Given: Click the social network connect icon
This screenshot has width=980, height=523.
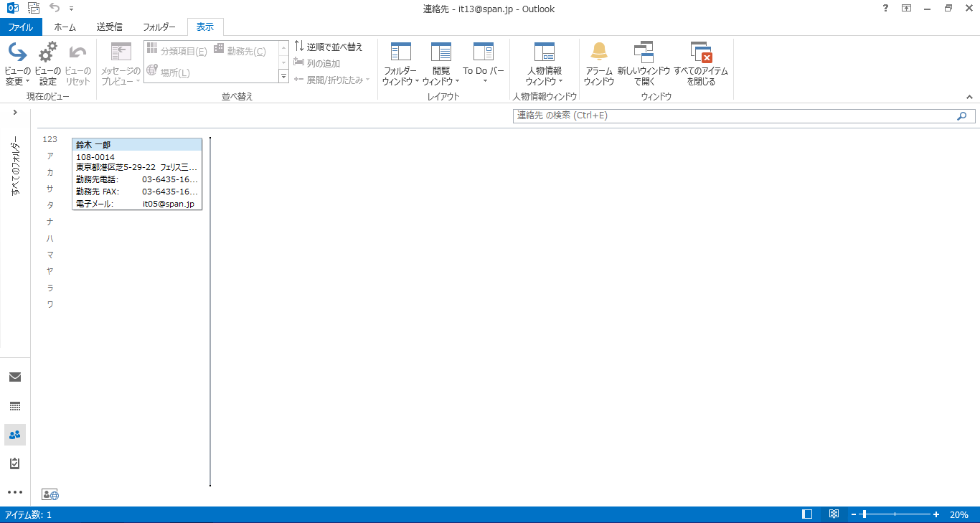Looking at the screenshot, I should 50,494.
